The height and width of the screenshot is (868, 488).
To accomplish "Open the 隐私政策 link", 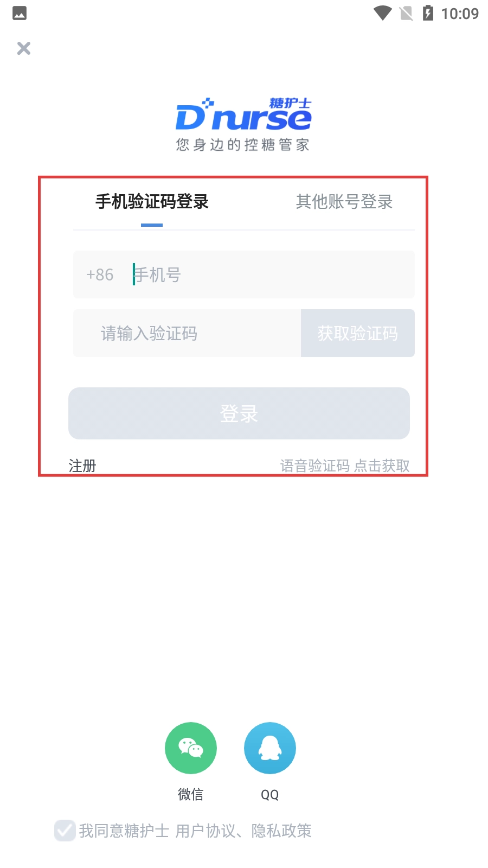I will point(281,831).
